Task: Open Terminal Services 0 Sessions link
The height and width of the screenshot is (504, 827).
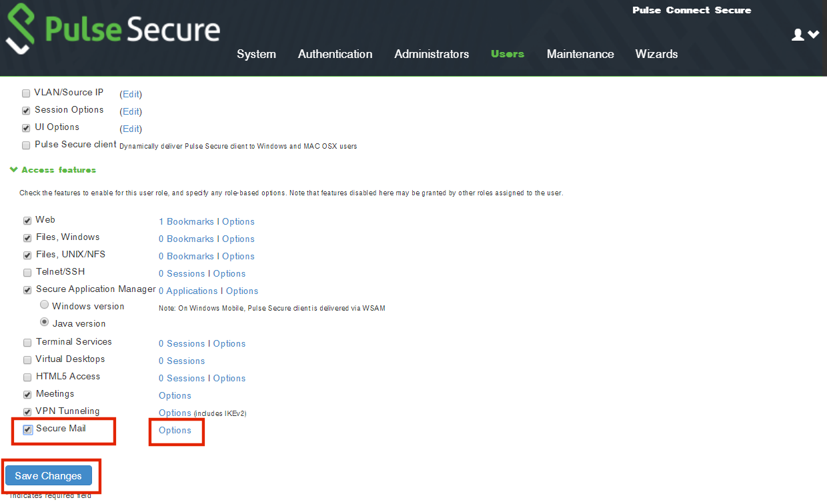Action: tap(181, 343)
